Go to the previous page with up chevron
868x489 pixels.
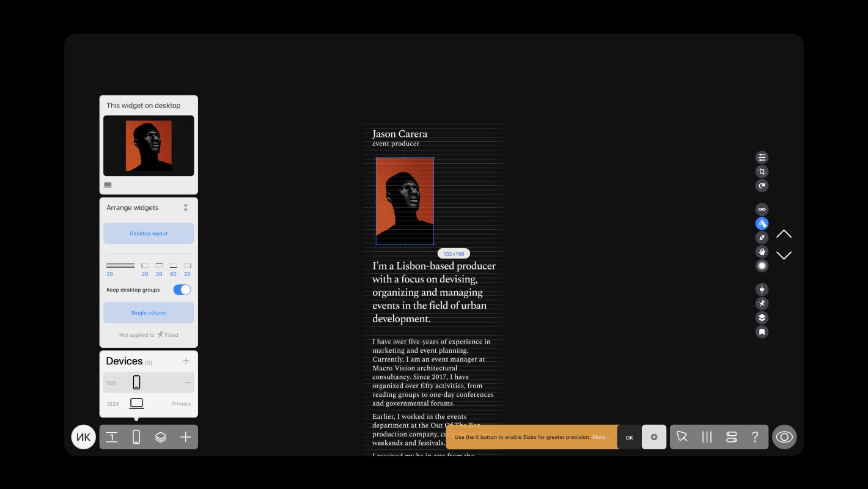784,234
